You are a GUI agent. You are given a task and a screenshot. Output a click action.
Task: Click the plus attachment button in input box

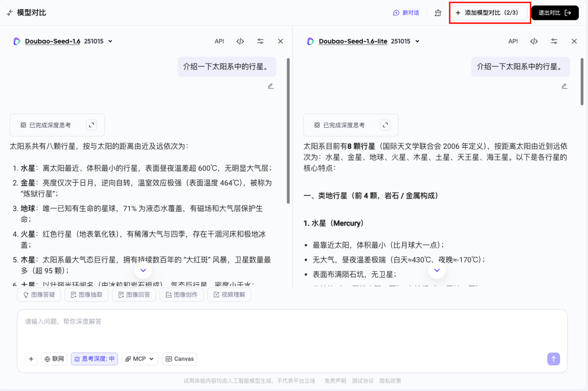click(31, 359)
